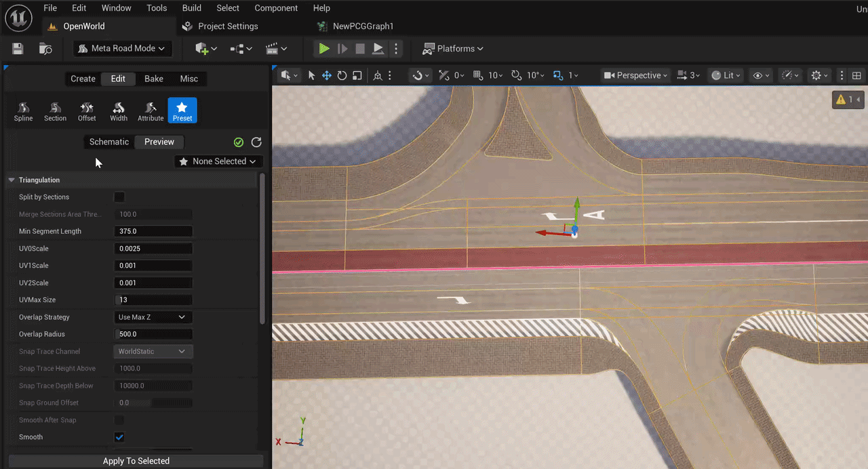The width and height of the screenshot is (868, 469).
Task: Open the File menu
Action: (x=50, y=8)
